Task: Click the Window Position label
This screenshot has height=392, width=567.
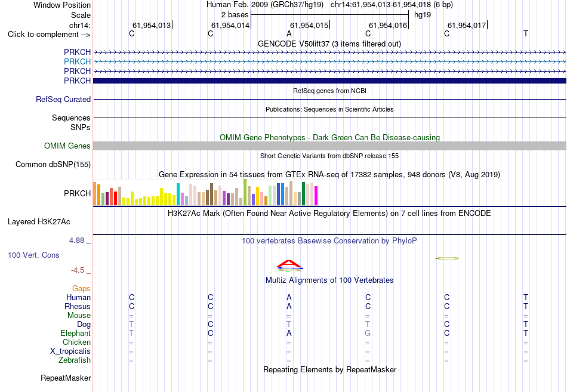Action: coord(62,5)
